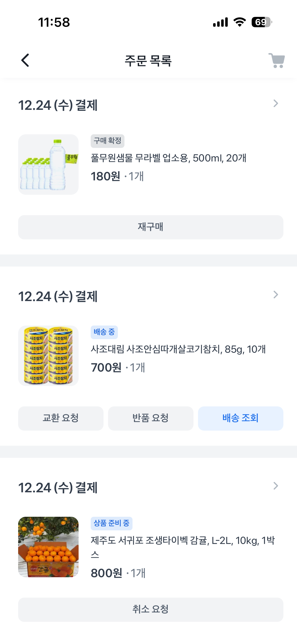This screenshot has width=297, height=644.
Task: Expand the Sajo tuna order details
Action: point(276,295)
